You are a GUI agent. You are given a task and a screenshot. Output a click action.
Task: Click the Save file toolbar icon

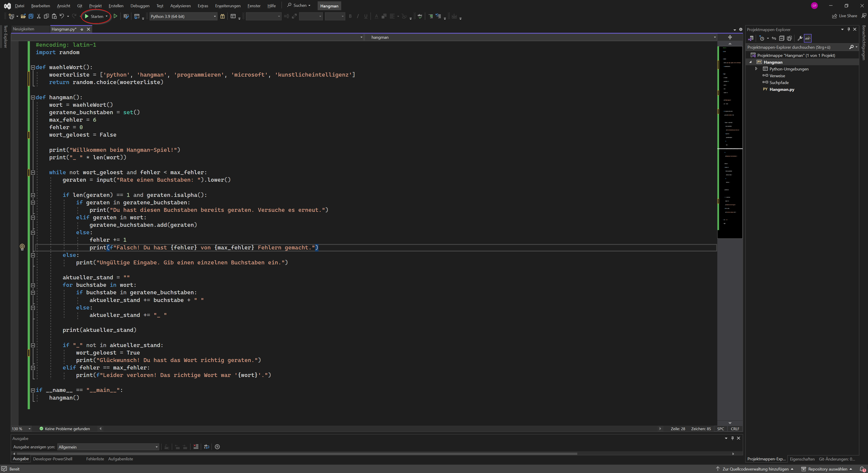click(31, 16)
